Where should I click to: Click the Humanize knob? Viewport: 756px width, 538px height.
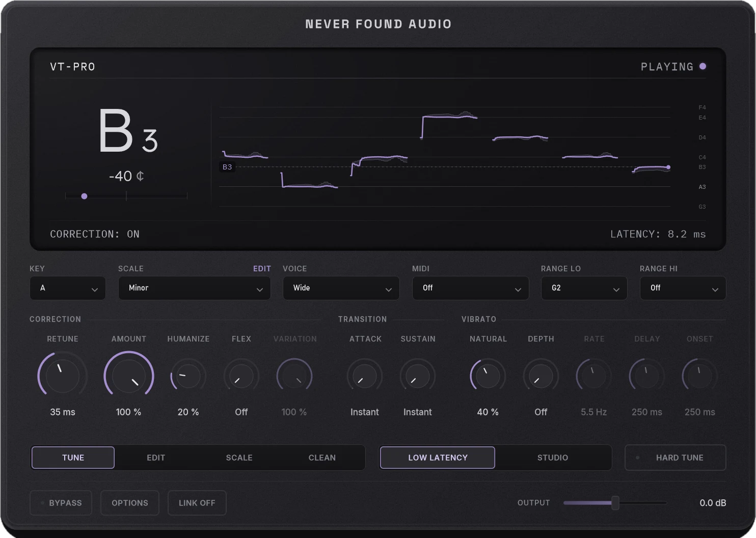tap(188, 376)
